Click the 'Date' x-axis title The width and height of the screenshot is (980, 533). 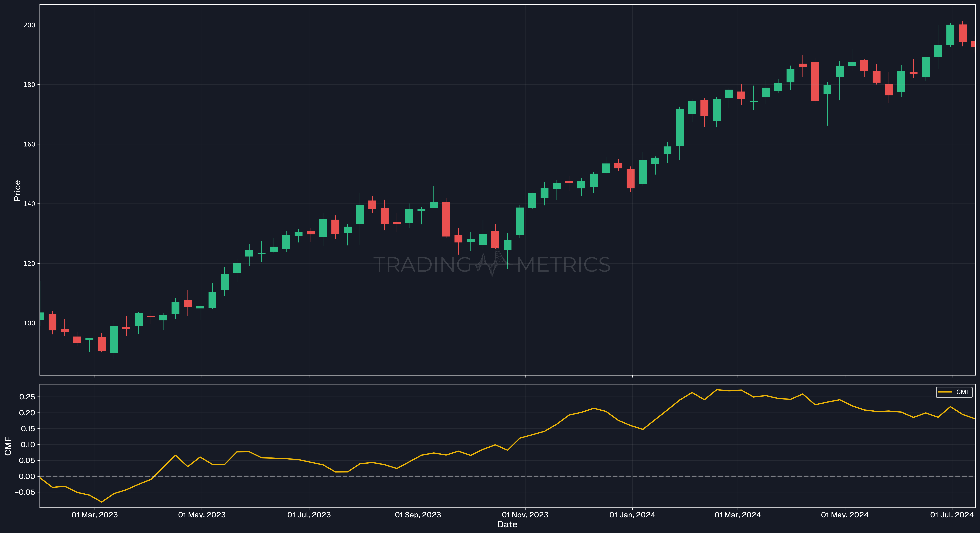coord(507,525)
